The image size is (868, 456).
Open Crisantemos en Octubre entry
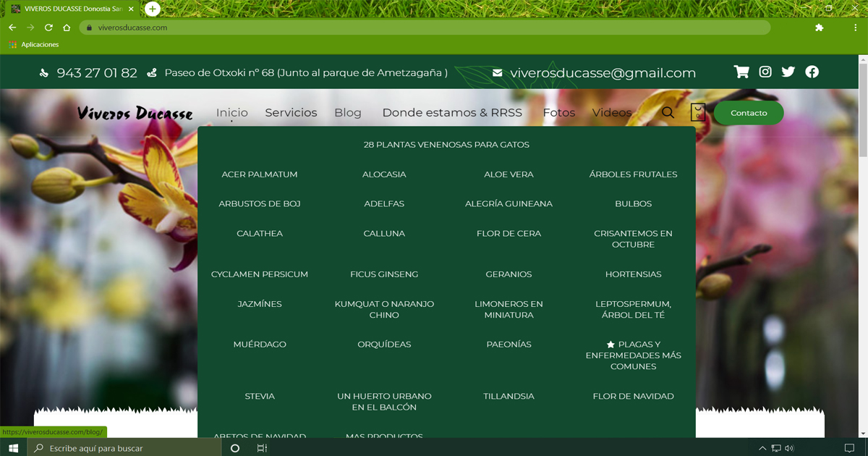[x=634, y=239]
